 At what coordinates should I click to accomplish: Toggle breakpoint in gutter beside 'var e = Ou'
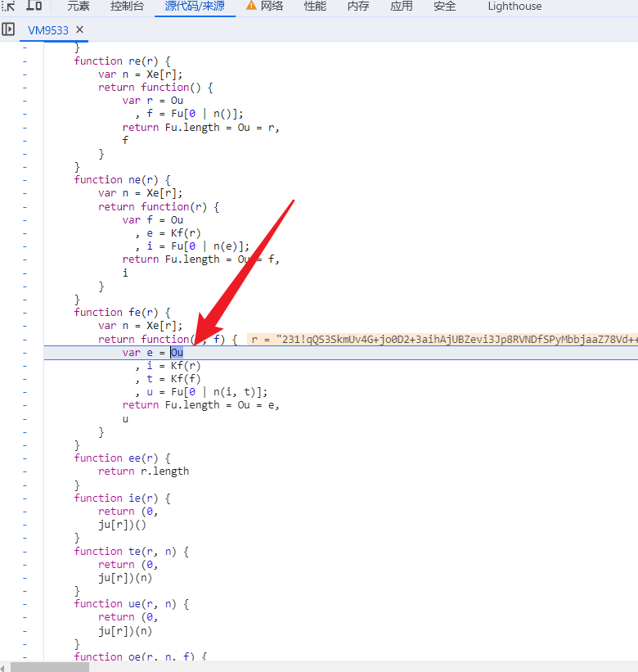(x=24, y=352)
